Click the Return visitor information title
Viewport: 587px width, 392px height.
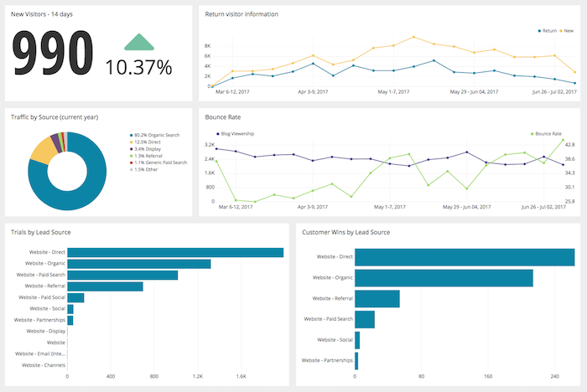[x=242, y=14]
